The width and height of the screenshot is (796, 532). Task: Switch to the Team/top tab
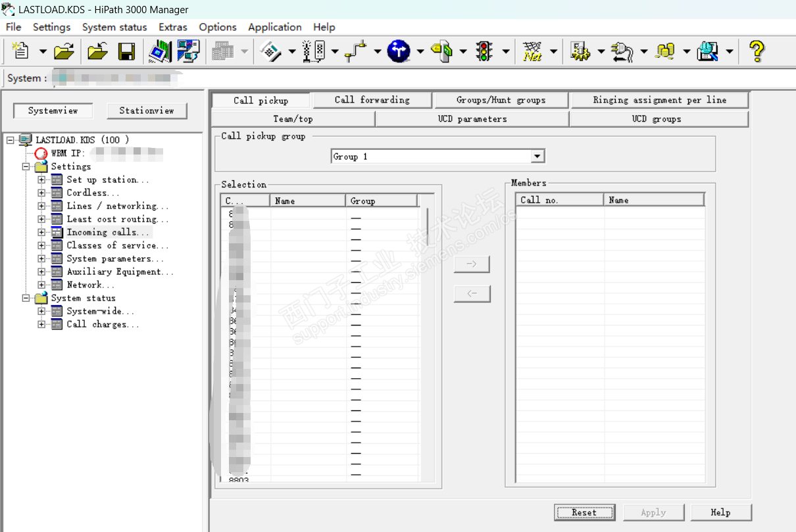pyautogui.click(x=293, y=119)
